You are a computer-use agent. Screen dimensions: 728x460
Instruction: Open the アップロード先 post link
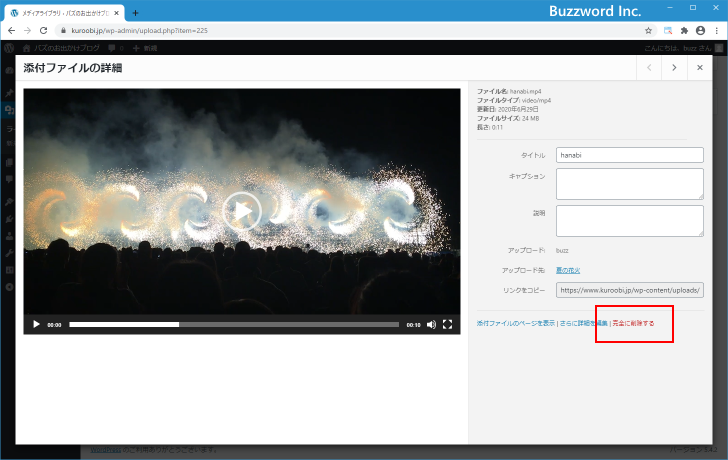click(568, 270)
